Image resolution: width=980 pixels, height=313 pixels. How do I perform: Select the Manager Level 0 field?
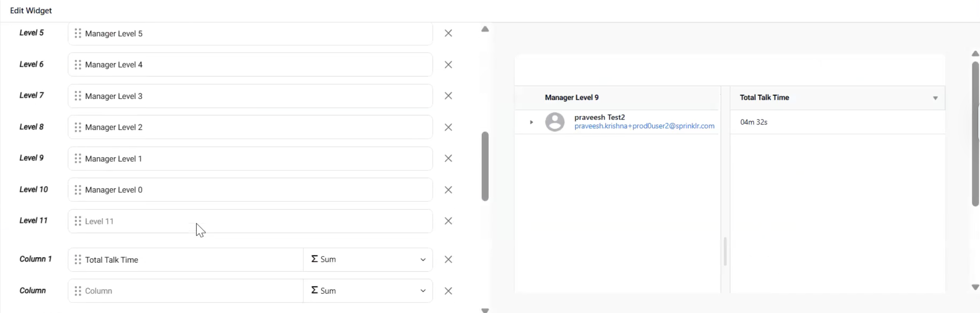(250, 190)
